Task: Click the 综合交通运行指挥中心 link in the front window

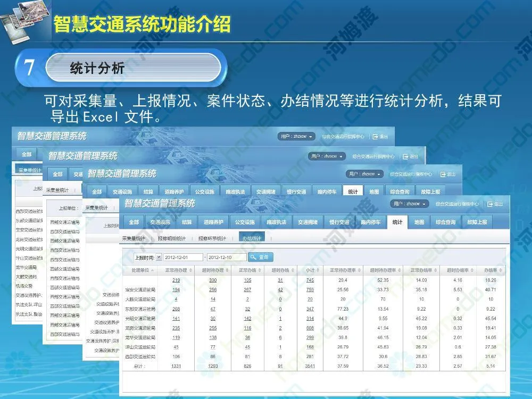Action: coord(456,204)
